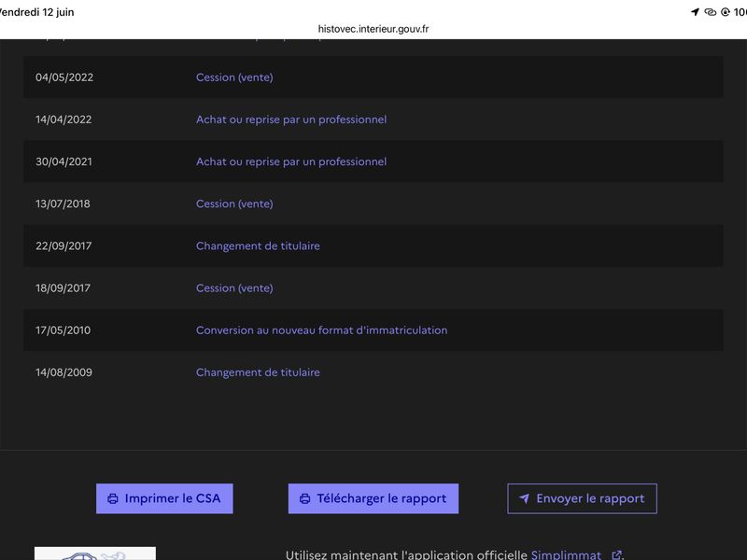This screenshot has height=560, width=747.
Task: Select Conversion au nouveau format d'immatriculation
Action: (321, 330)
